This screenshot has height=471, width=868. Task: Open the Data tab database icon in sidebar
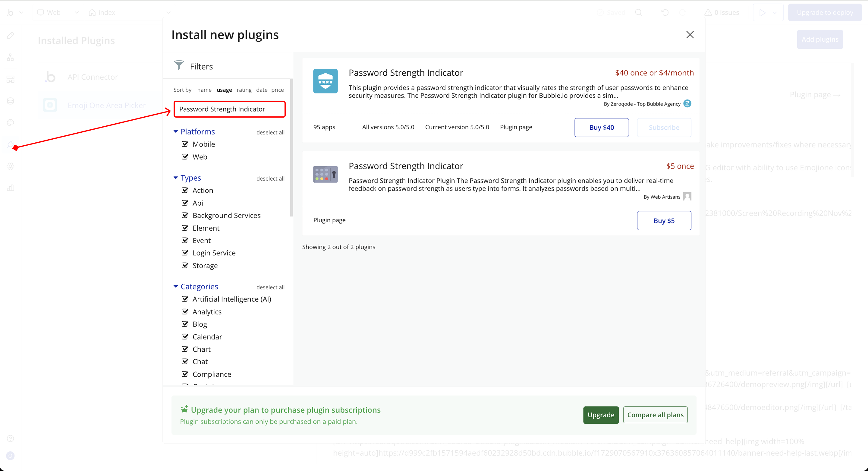[11, 101]
